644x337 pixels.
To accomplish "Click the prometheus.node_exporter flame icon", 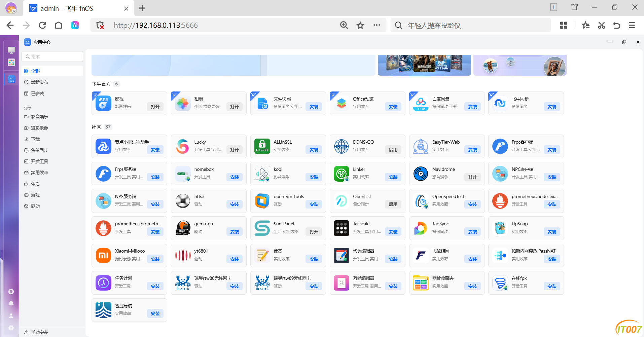I will pos(500,201).
